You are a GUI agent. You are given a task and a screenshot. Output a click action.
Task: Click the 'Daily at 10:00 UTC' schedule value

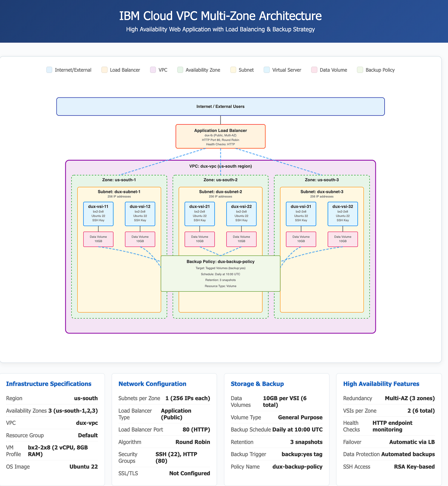tap(297, 430)
